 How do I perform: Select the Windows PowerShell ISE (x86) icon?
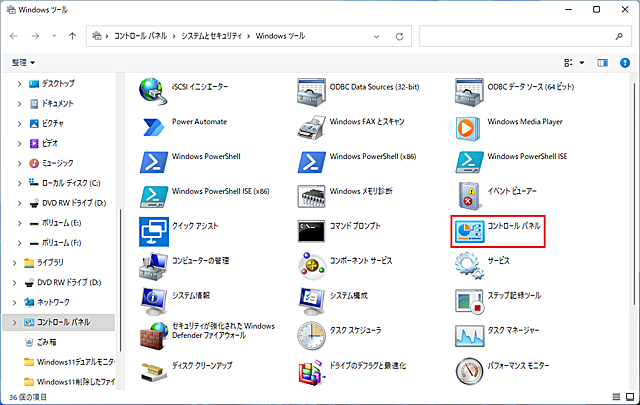153,196
